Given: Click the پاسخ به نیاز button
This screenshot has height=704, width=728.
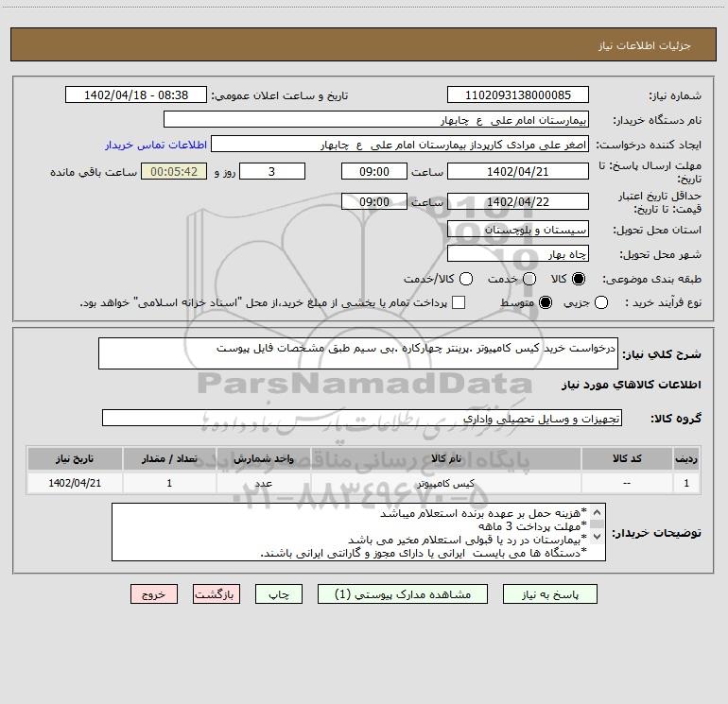Looking at the screenshot, I should [550, 594].
